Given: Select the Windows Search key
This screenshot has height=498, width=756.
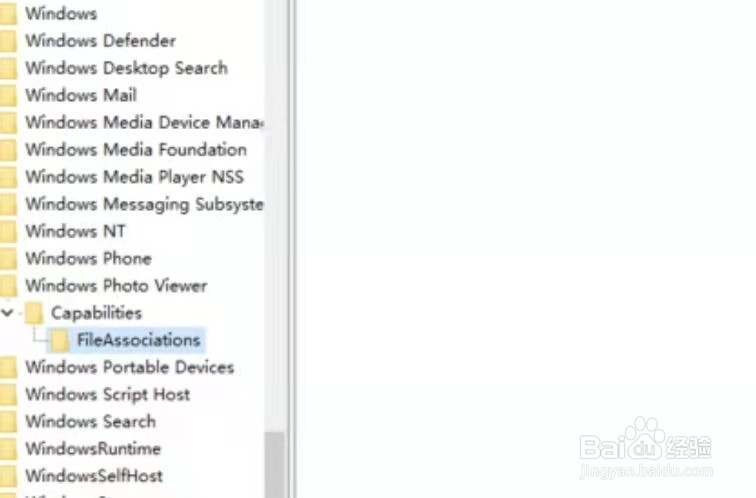Looking at the screenshot, I should [91, 422].
